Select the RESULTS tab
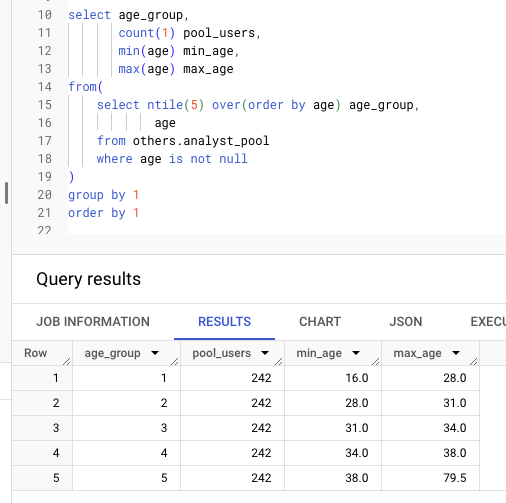 pyautogui.click(x=224, y=322)
